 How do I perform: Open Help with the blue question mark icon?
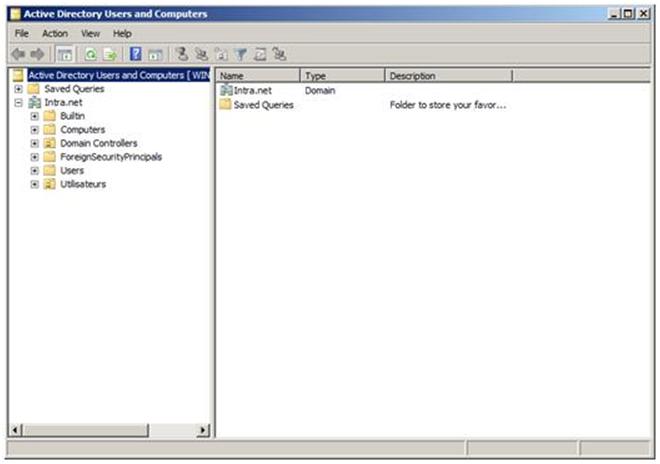pos(136,54)
